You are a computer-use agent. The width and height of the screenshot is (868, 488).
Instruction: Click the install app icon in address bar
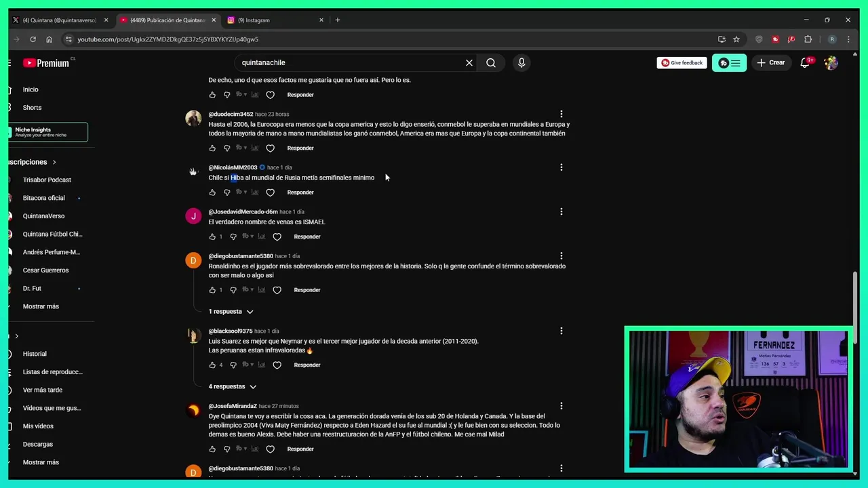(x=722, y=39)
